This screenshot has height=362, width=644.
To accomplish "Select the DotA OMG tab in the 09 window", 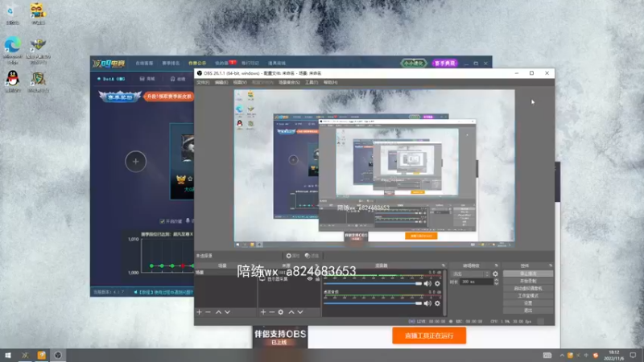I will 111,79.
